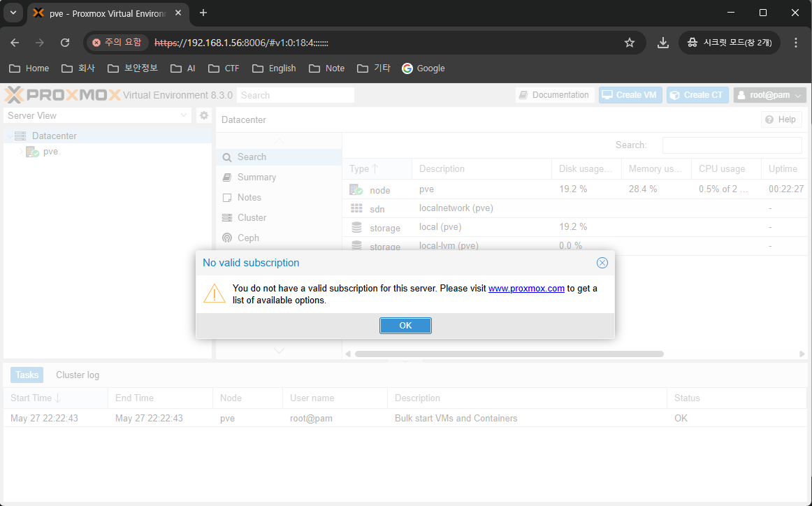Image resolution: width=812 pixels, height=506 pixels.
Task: Open the Chrome three-dot menu
Action: coord(796,43)
